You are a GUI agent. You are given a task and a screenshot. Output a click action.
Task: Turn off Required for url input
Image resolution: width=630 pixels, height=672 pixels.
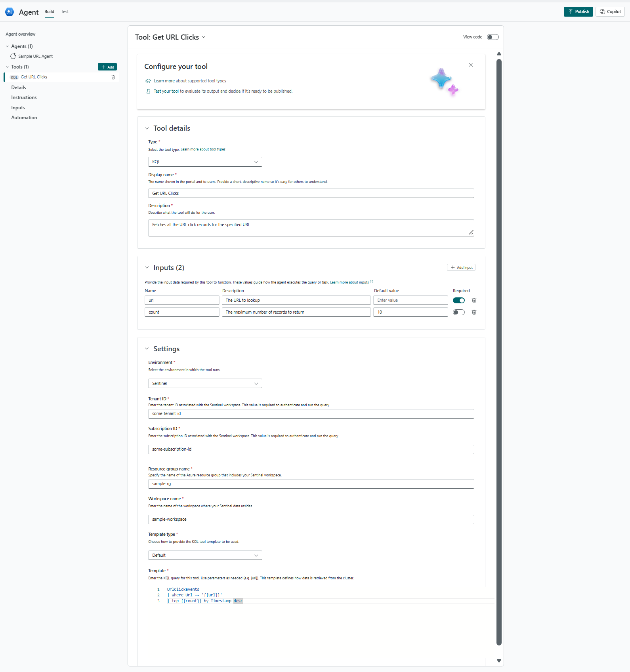[x=459, y=301]
